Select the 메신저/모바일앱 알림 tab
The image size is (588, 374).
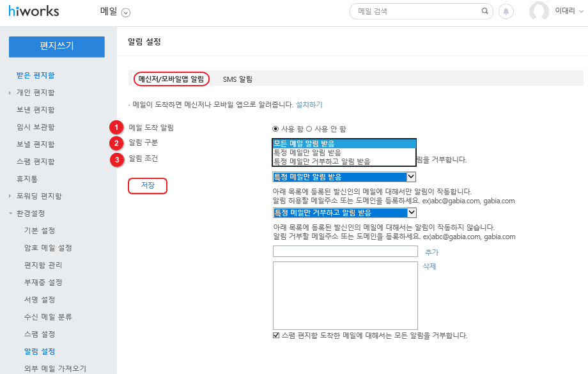171,79
